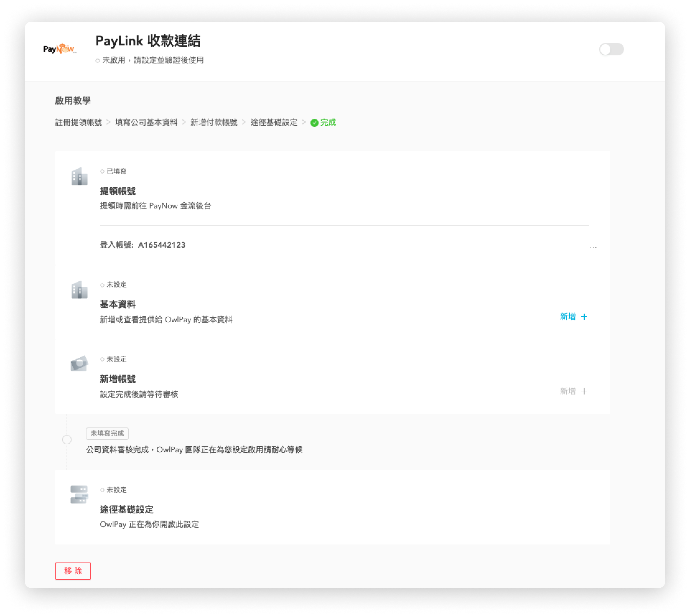The width and height of the screenshot is (690, 616).
Task: Click the 提領時需前往 PayNow 金流後台 description
Action: coord(156,206)
